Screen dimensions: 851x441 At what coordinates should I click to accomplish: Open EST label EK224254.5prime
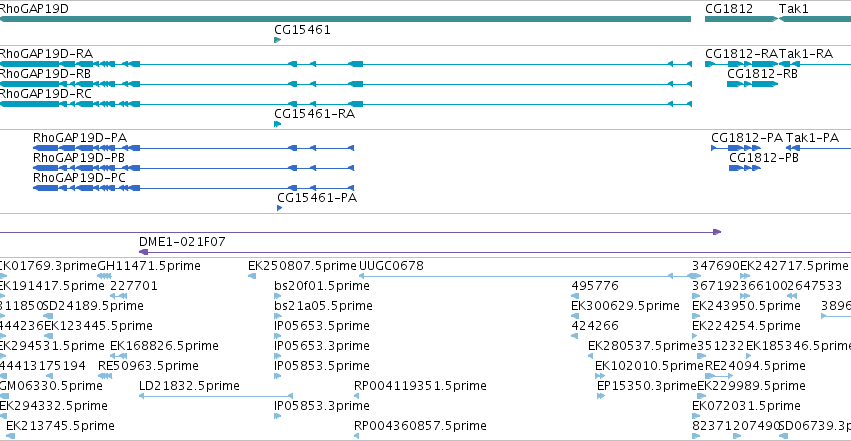click(746, 325)
